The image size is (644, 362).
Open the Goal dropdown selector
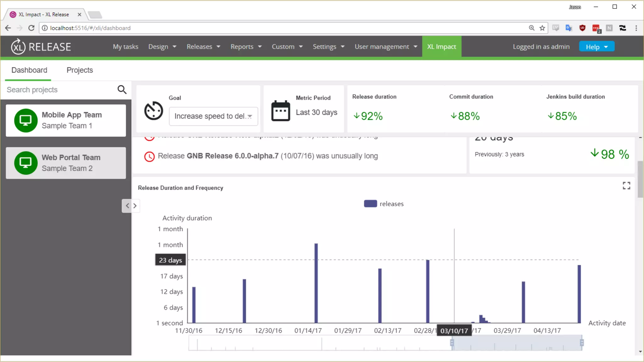pos(213,116)
